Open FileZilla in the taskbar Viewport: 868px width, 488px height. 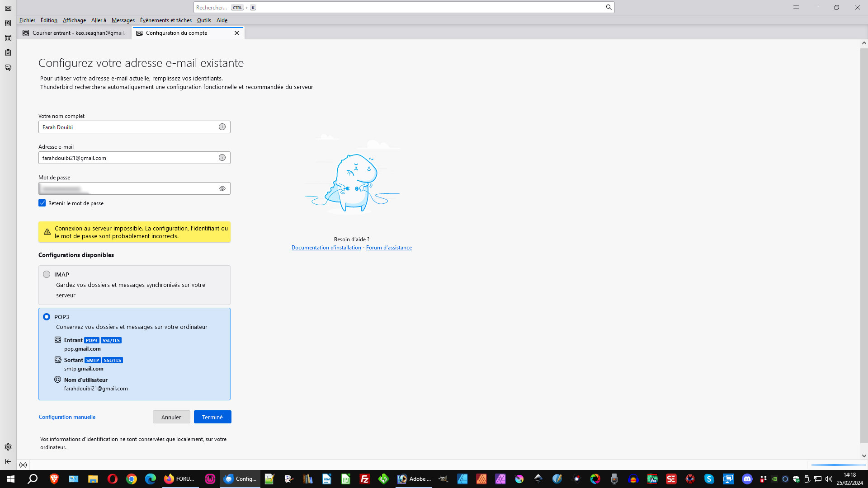[x=365, y=479]
